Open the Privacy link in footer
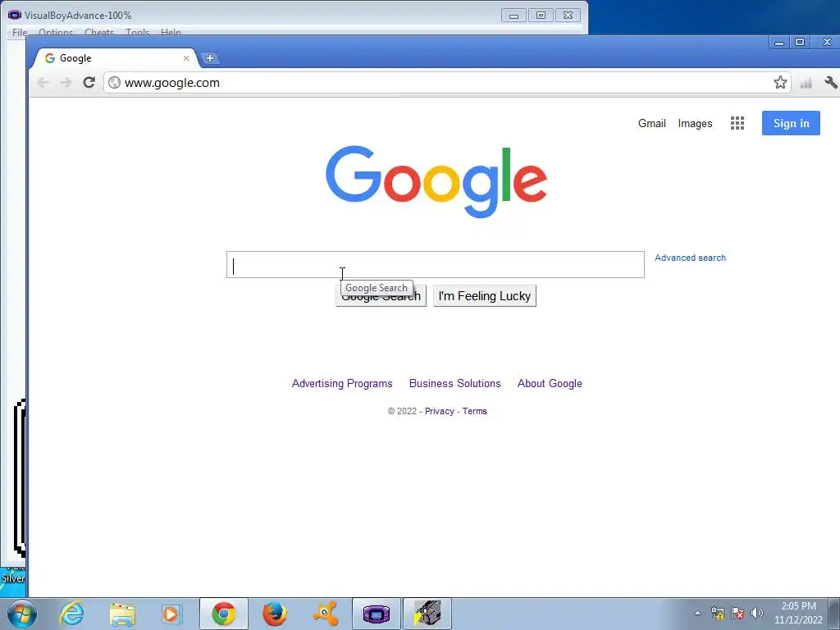 [440, 412]
